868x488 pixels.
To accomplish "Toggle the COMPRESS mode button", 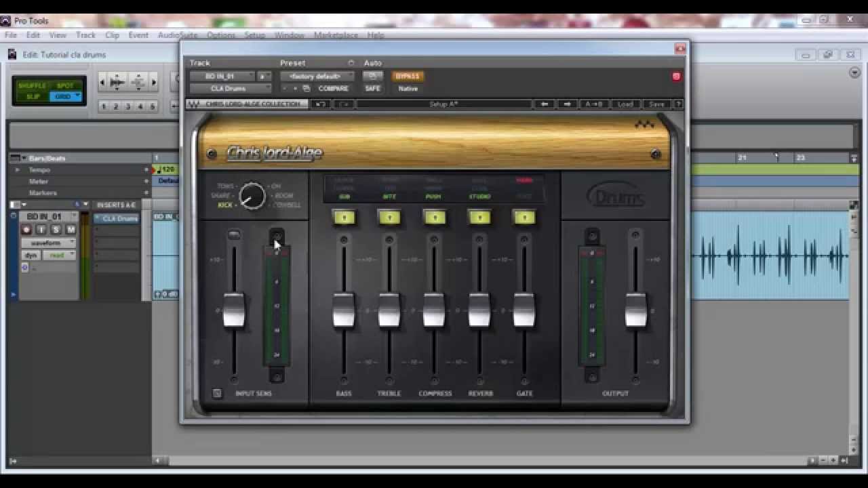I will tap(435, 218).
